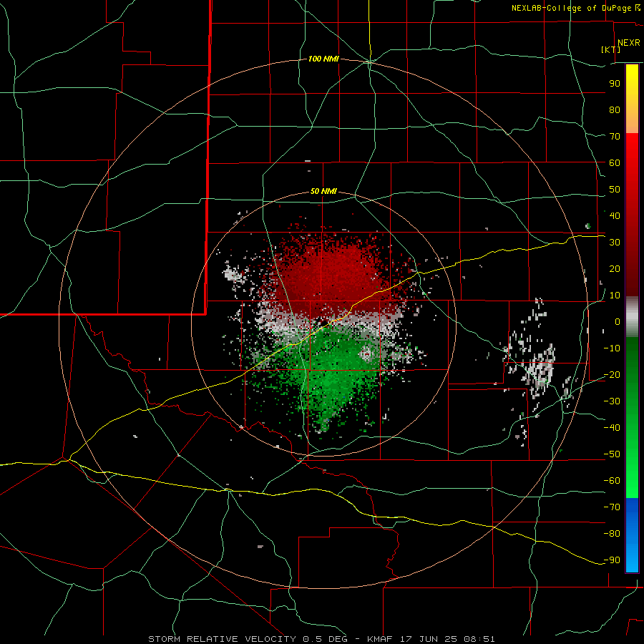This screenshot has width=644, height=644.
Task: Click the 80 value on velocity scale
Action: (615, 110)
